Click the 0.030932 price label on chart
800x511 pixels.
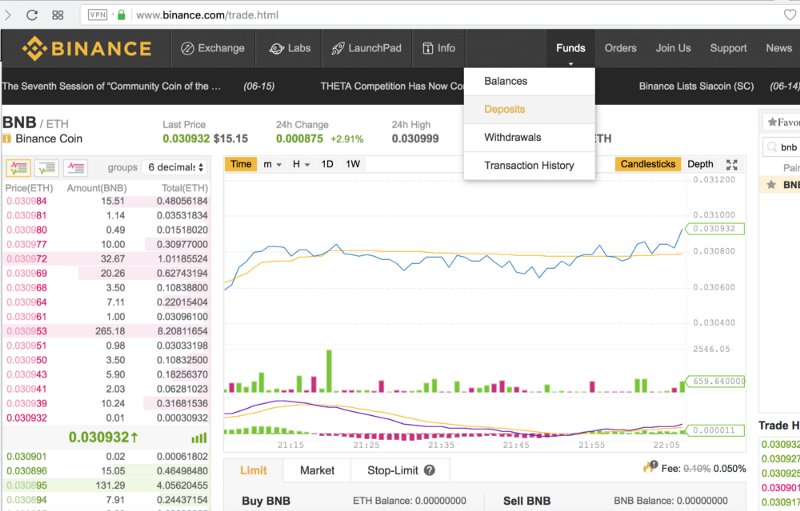point(715,228)
